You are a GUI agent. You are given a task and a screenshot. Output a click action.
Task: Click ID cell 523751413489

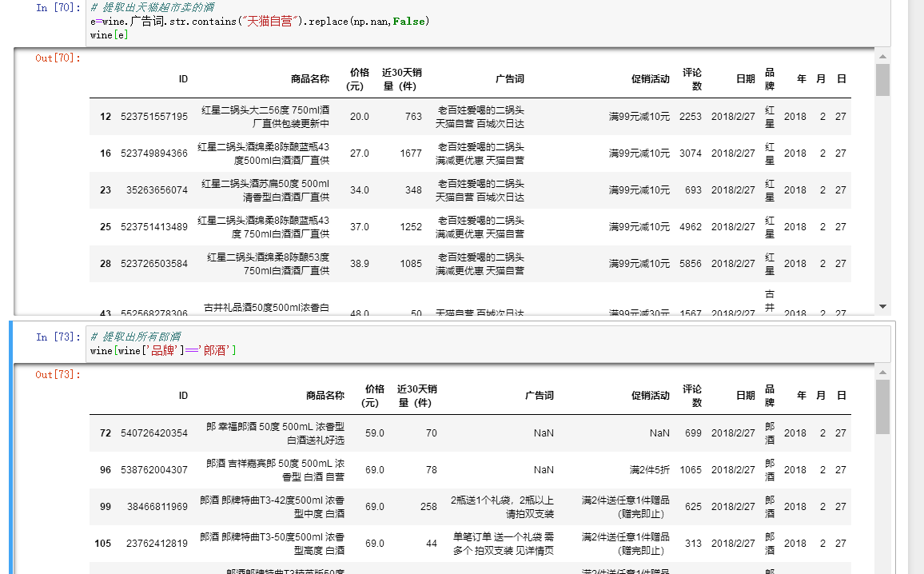154,227
